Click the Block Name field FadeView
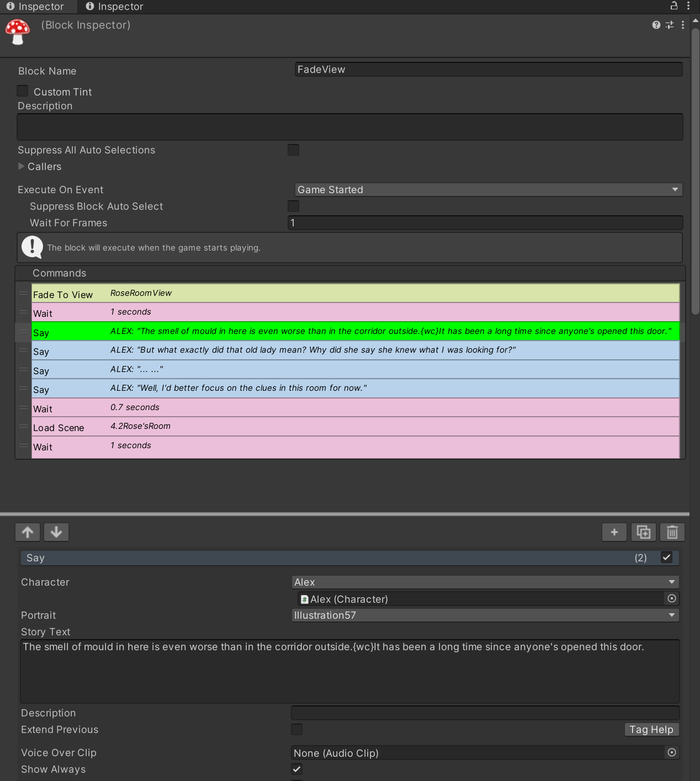 click(489, 70)
